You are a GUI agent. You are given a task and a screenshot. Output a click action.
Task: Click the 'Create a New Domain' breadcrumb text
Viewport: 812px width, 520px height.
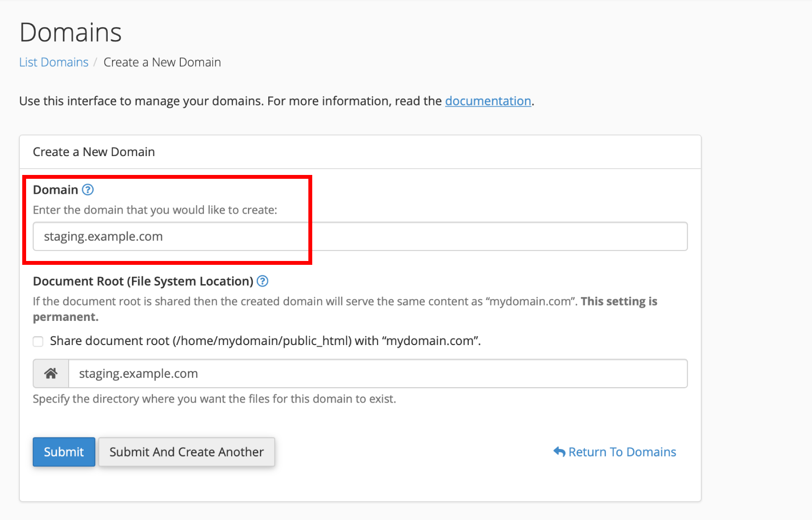(x=162, y=62)
